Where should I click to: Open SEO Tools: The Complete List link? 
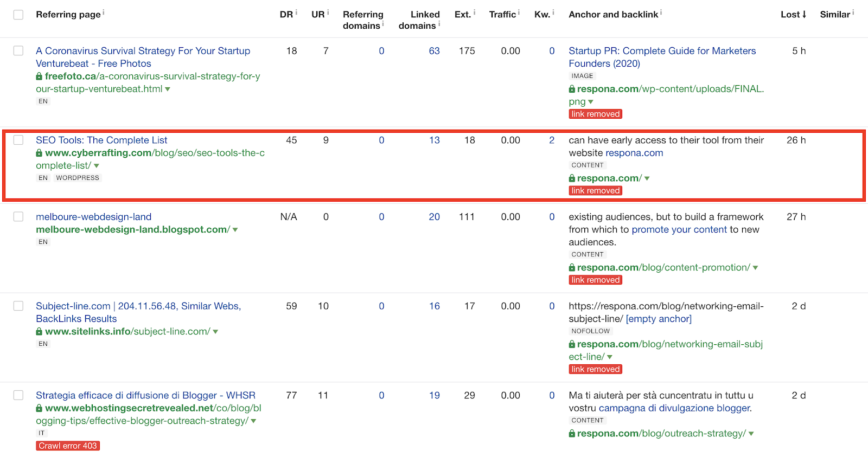101,140
